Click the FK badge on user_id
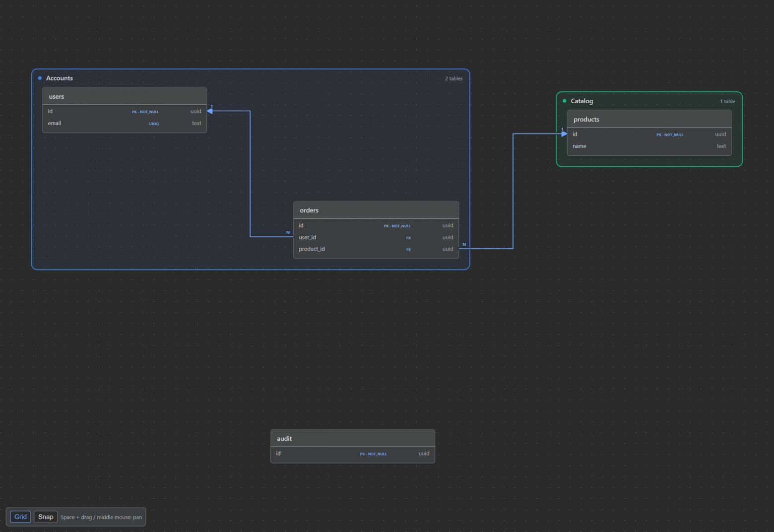This screenshot has height=532, width=774. point(408,238)
